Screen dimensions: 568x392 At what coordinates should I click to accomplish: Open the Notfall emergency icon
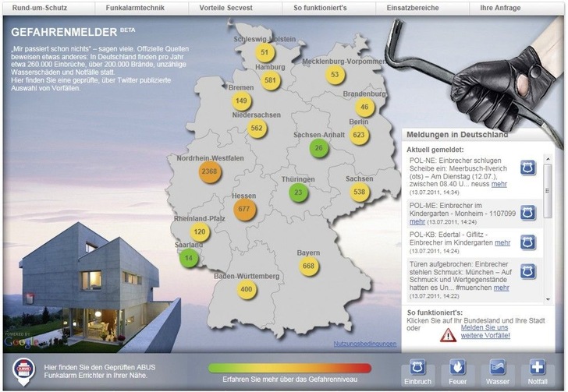(538, 367)
